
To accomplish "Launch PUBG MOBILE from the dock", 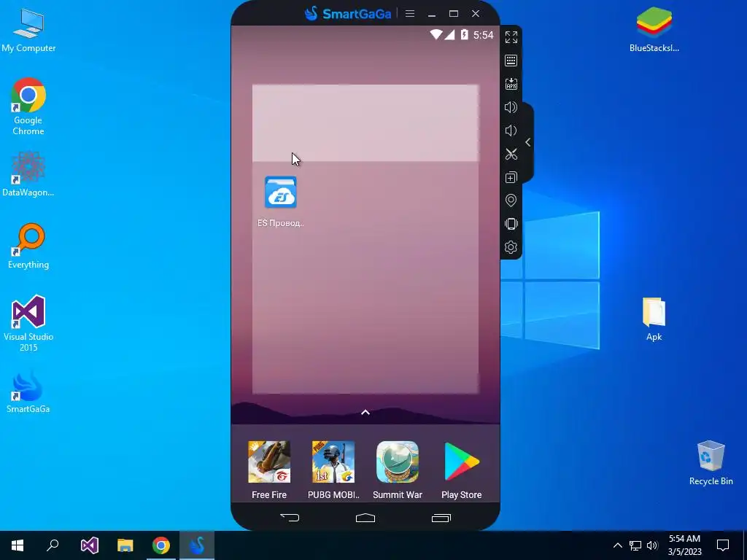I will point(333,470).
